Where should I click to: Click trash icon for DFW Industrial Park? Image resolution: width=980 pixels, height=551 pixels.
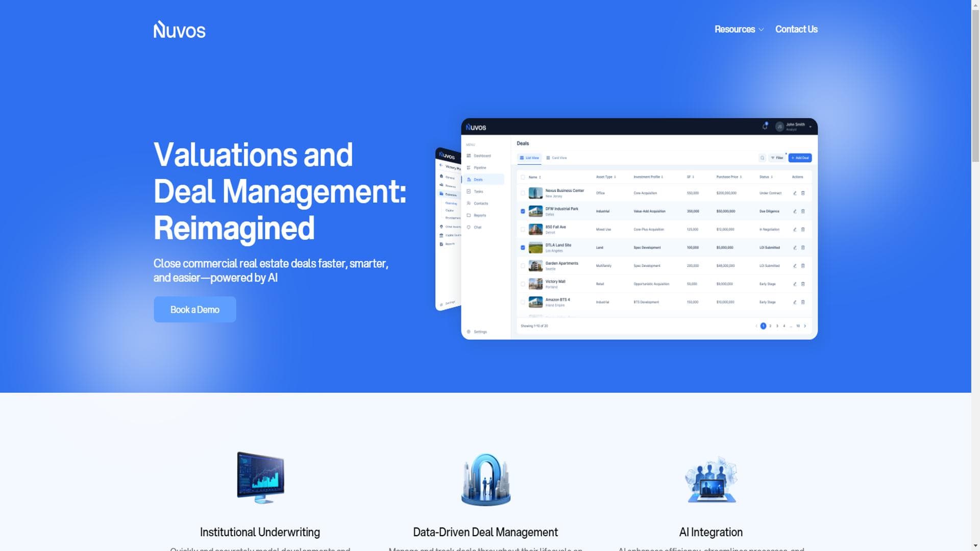point(803,211)
